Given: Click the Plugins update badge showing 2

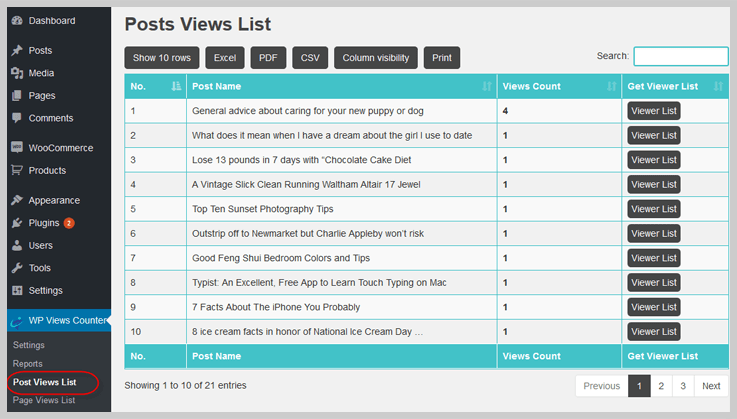Looking at the screenshot, I should [x=69, y=223].
